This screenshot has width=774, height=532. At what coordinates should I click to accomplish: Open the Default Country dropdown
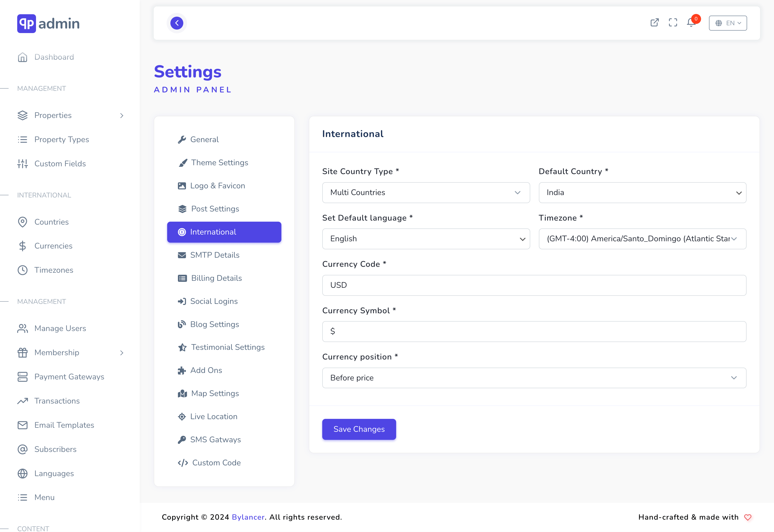(642, 192)
